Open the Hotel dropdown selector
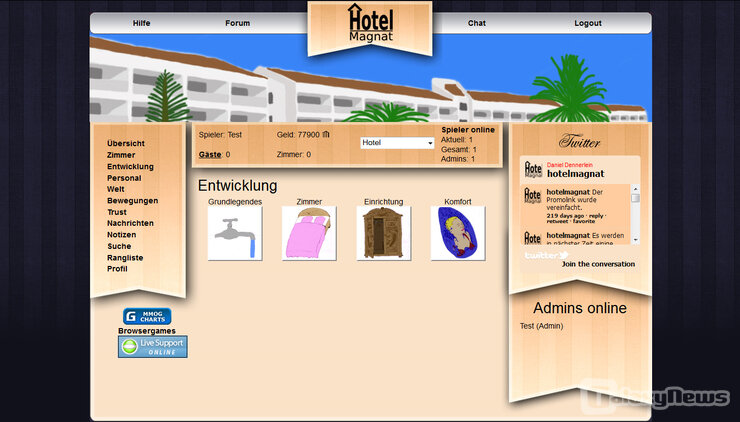Screen dimensions: 740x422 397,143
